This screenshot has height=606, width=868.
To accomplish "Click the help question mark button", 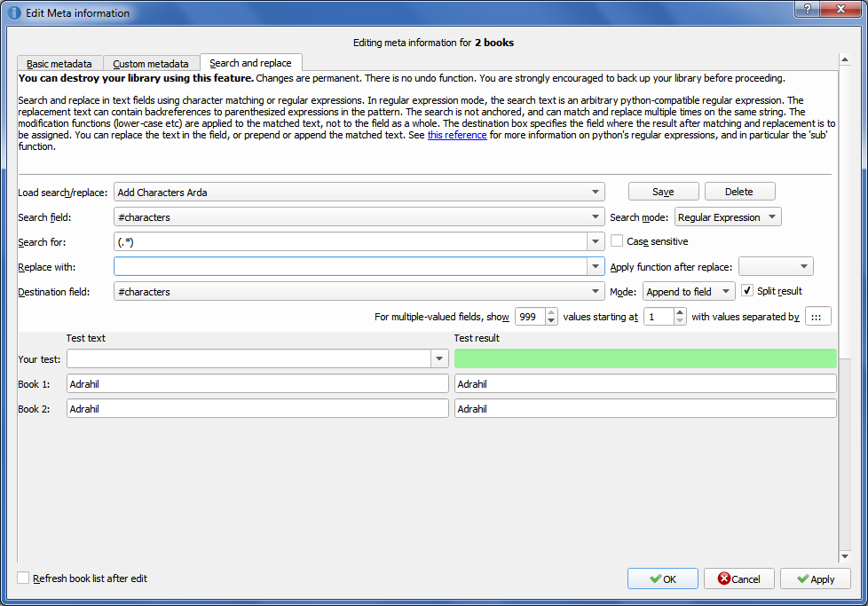I will (808, 9).
